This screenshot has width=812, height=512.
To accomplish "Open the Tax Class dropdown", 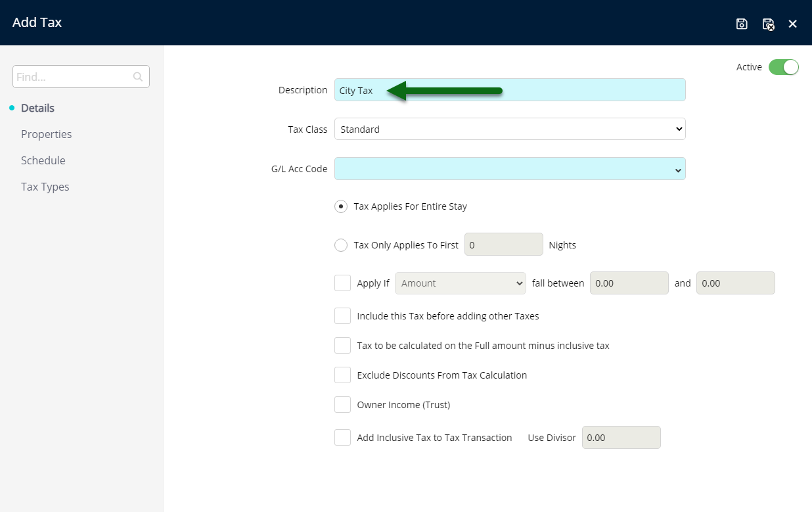I will point(510,129).
